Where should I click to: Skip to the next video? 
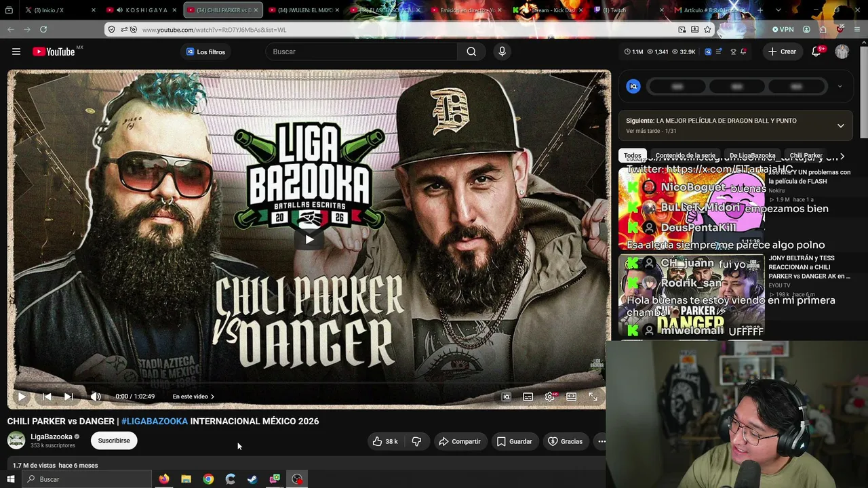click(x=68, y=396)
